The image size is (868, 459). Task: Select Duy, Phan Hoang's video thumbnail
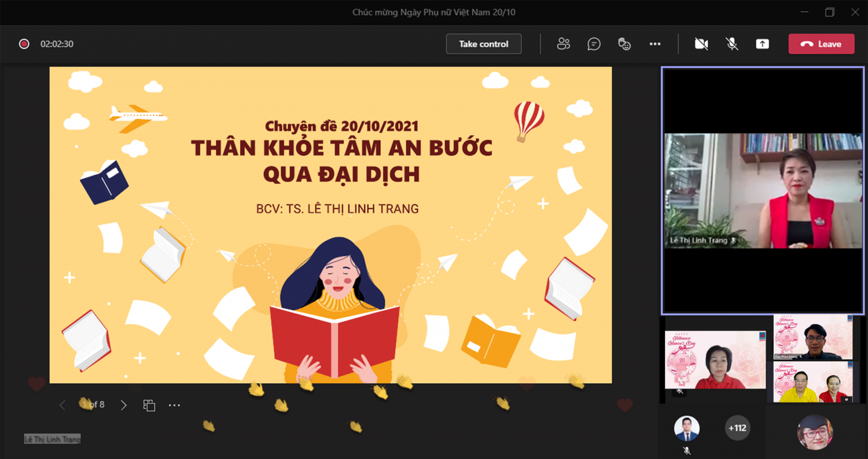click(x=813, y=337)
